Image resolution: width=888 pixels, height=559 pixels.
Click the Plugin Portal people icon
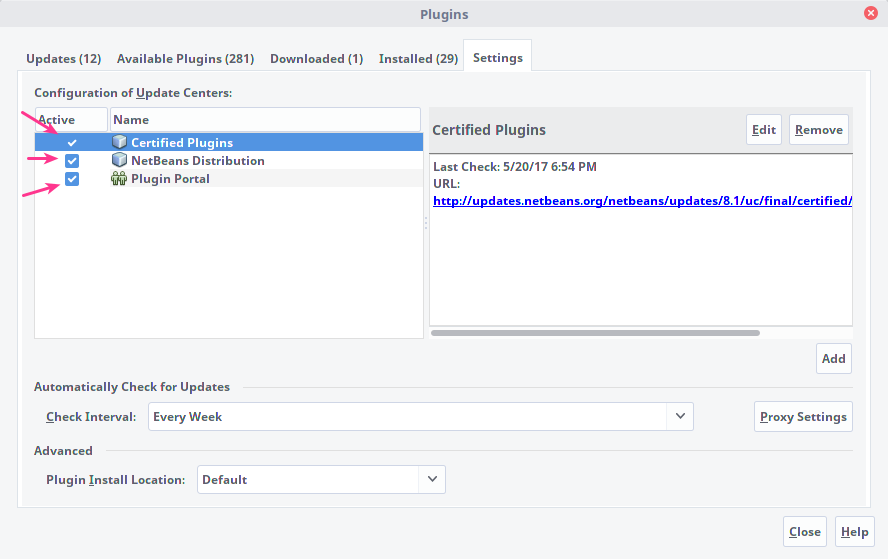click(119, 178)
